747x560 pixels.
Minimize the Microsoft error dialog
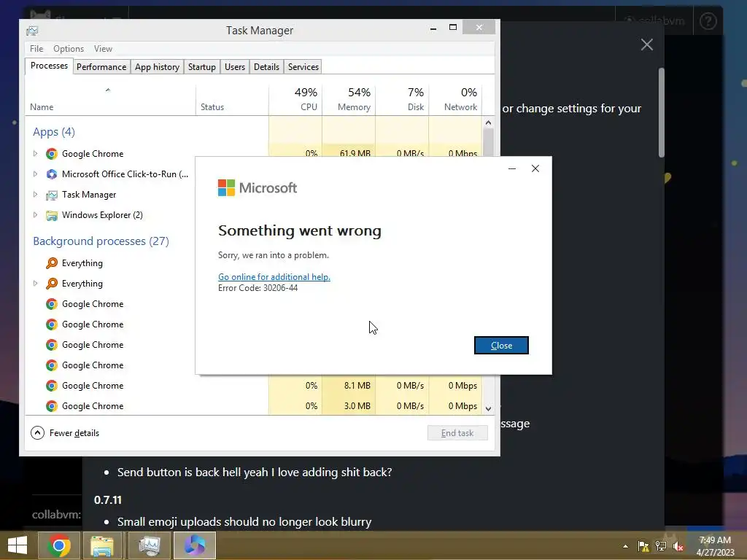coord(512,168)
